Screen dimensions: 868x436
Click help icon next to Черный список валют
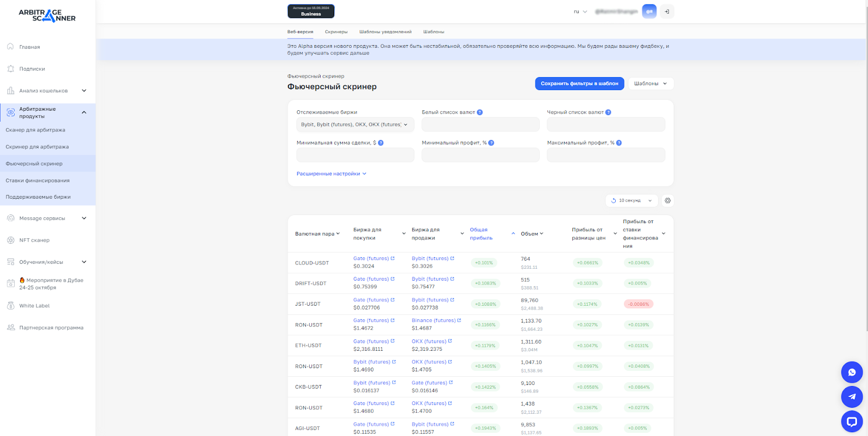[608, 112]
